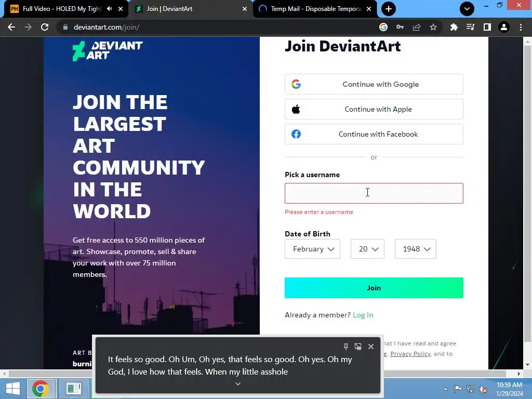The image size is (532, 399).
Task: Click the Action Center flag icon
Action: click(x=458, y=389)
